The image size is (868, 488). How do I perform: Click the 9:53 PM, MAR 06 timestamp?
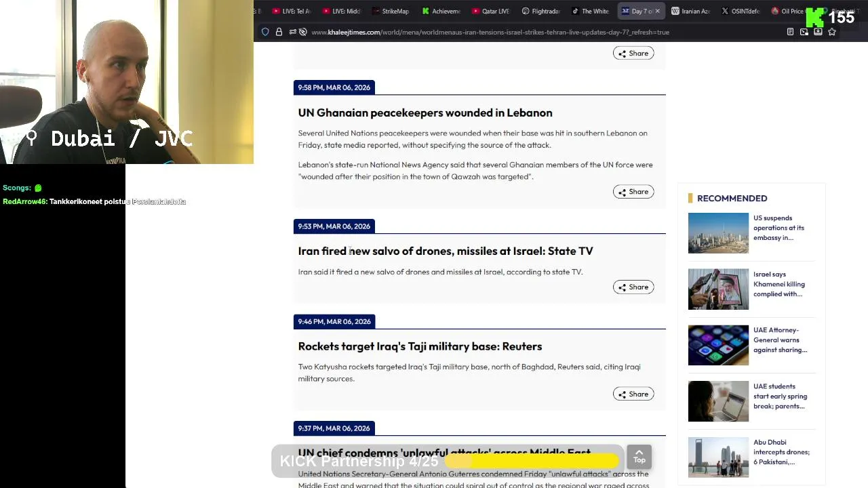tap(334, 226)
